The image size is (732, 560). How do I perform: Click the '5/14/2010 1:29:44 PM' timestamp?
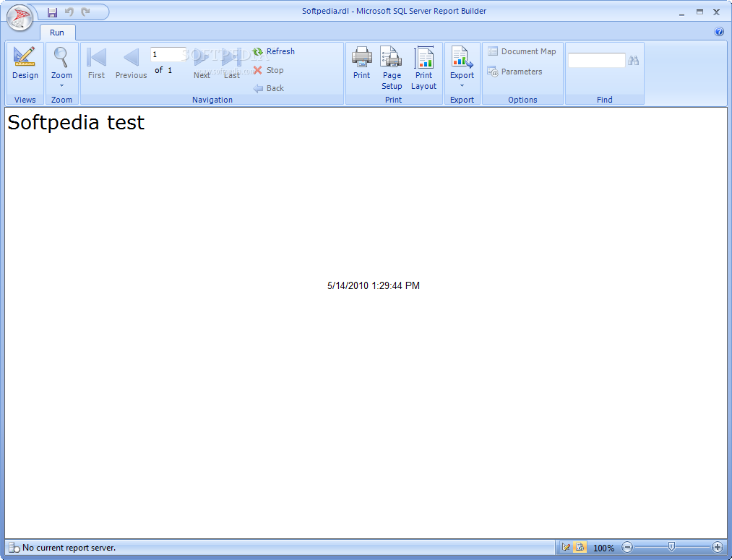tap(374, 285)
